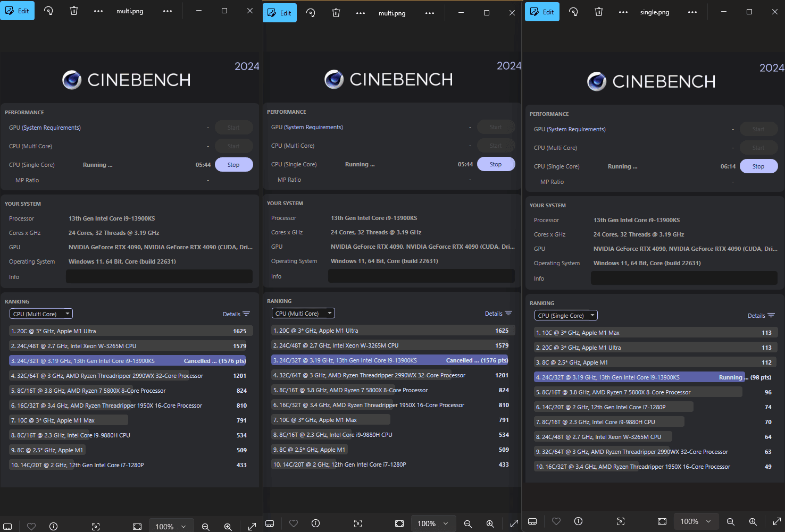
Task: Open the See more menu beside trash icon, leftmost window
Action: tap(98, 11)
